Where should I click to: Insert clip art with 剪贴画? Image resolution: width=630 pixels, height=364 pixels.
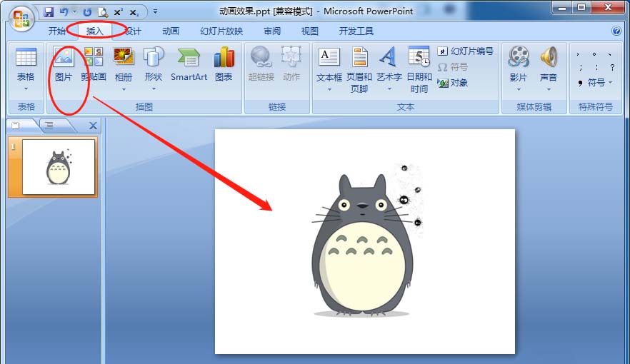pos(94,64)
